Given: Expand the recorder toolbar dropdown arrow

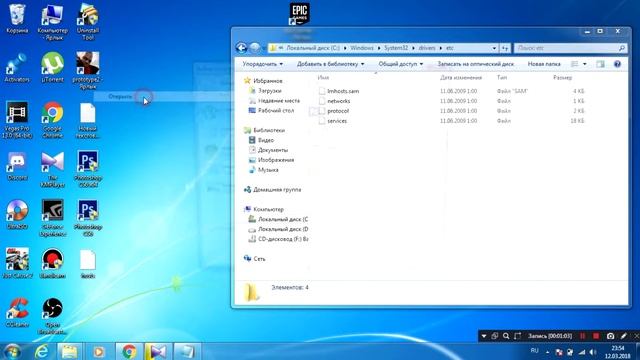Looking at the screenshot, I should [x=484, y=336].
